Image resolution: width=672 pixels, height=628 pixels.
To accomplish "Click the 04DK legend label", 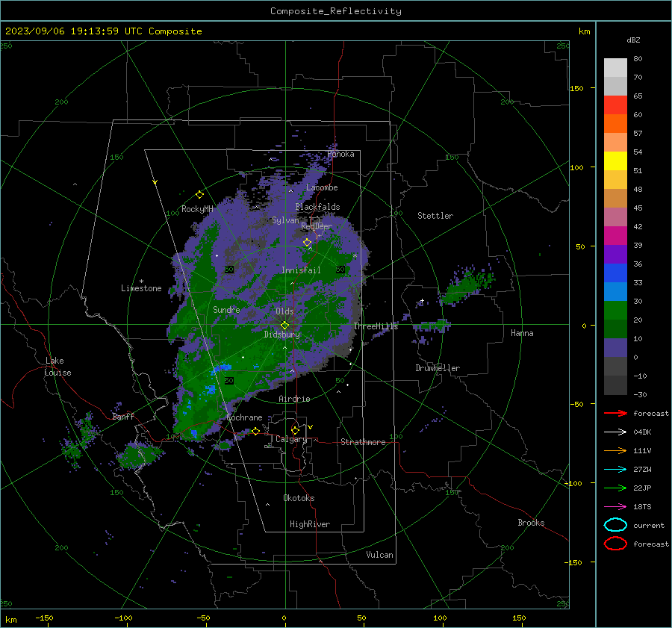I will tap(642, 432).
